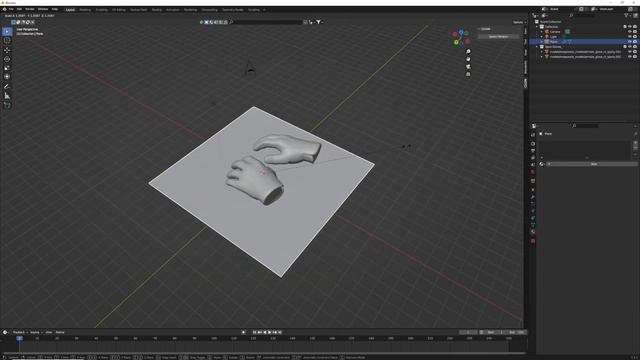This screenshot has height=360, width=640.
Task: Open the timeline Marker menu
Action: [x=60, y=332]
